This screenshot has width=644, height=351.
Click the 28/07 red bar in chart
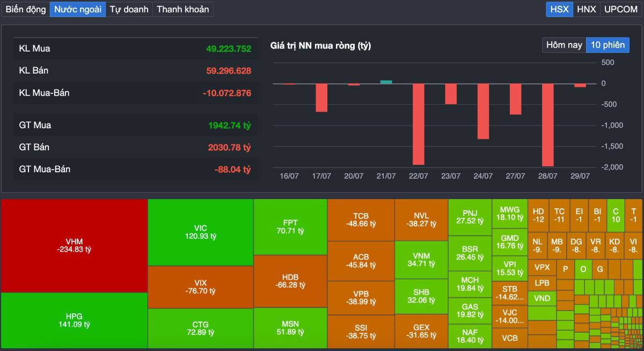click(x=548, y=125)
